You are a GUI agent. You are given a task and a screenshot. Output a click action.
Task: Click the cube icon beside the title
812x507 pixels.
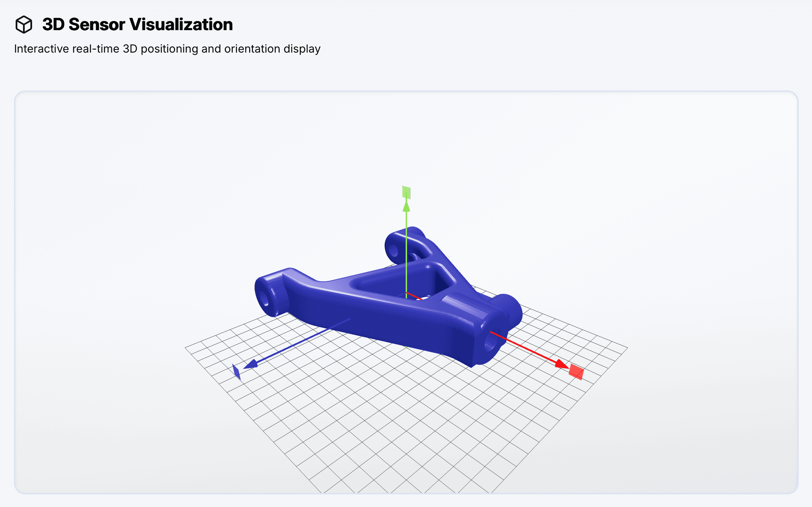tap(24, 25)
